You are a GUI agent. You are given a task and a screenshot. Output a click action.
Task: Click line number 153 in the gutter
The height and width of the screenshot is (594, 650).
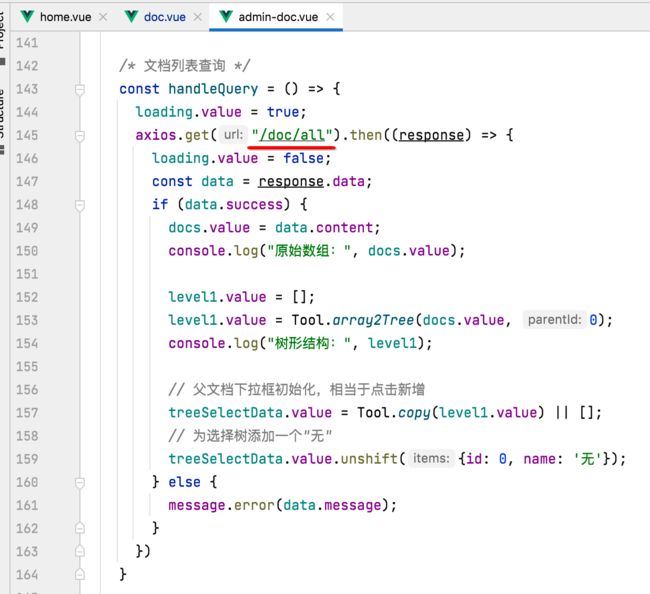[x=27, y=320]
